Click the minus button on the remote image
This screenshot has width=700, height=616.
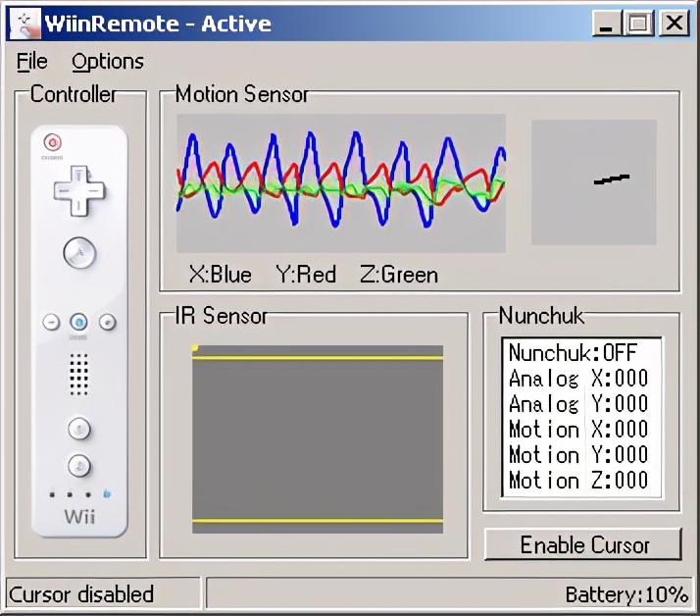[x=51, y=322]
